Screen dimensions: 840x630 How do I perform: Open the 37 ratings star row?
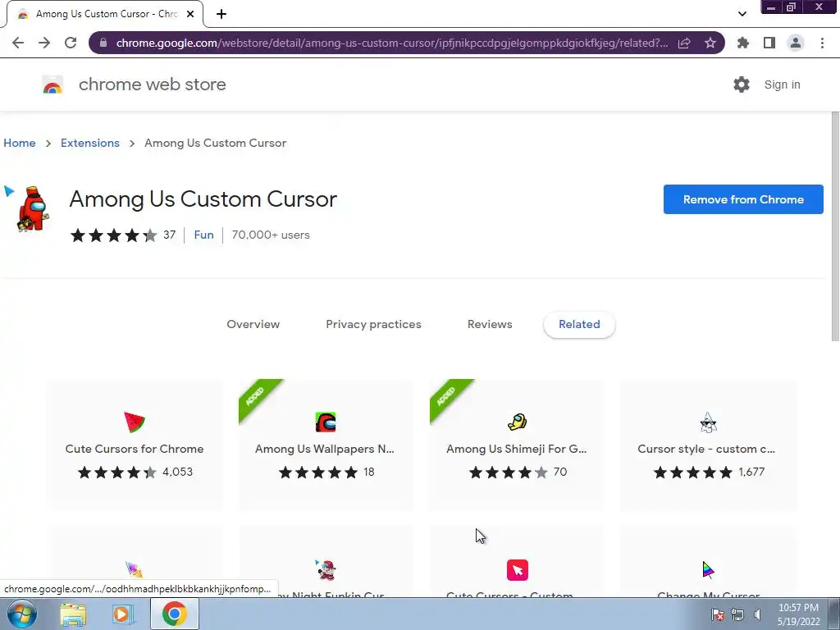click(123, 235)
